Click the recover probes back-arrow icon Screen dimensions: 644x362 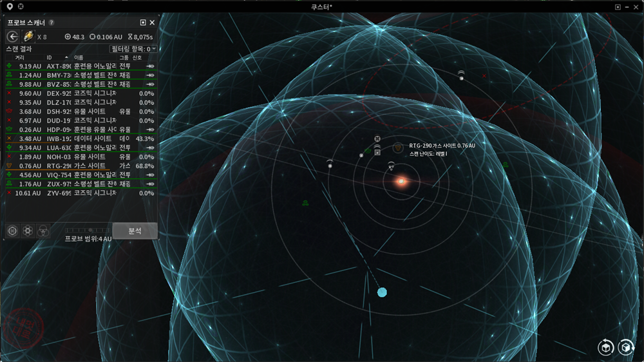pos(13,37)
